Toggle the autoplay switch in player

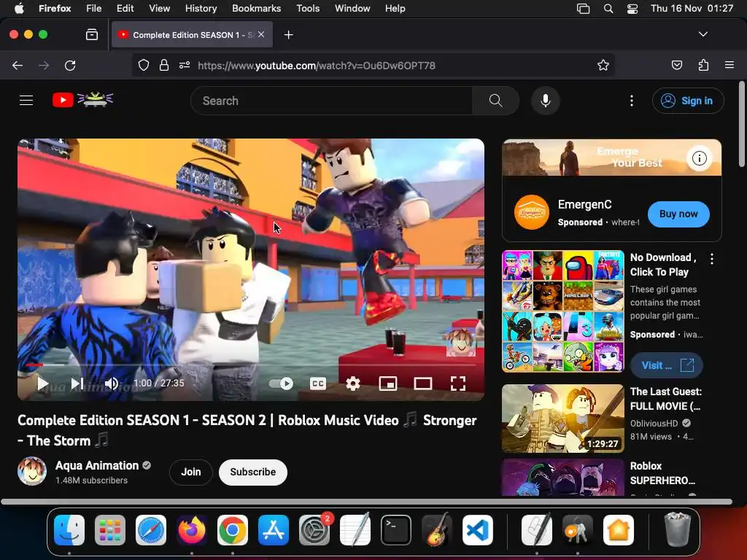[x=281, y=384]
